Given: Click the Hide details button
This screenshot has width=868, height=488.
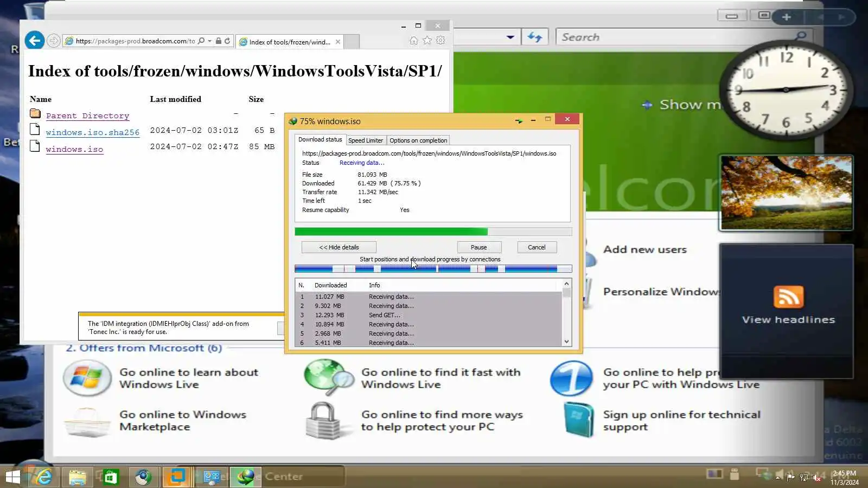Looking at the screenshot, I should 339,247.
